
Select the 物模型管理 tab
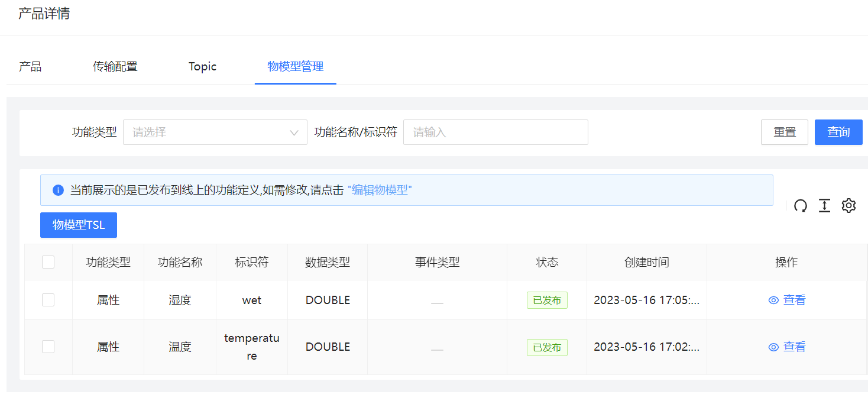[295, 67]
